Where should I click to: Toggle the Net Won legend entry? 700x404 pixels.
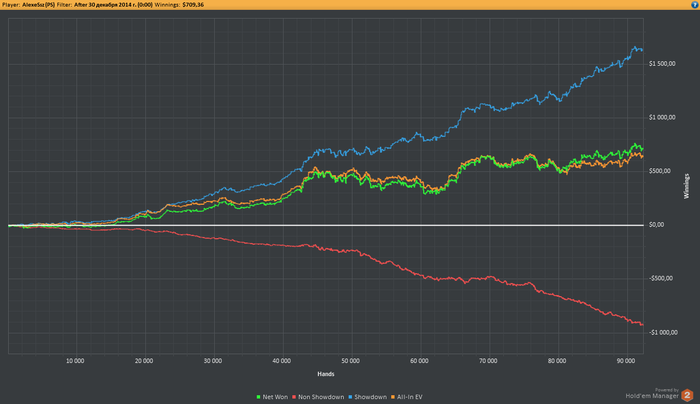click(x=272, y=397)
